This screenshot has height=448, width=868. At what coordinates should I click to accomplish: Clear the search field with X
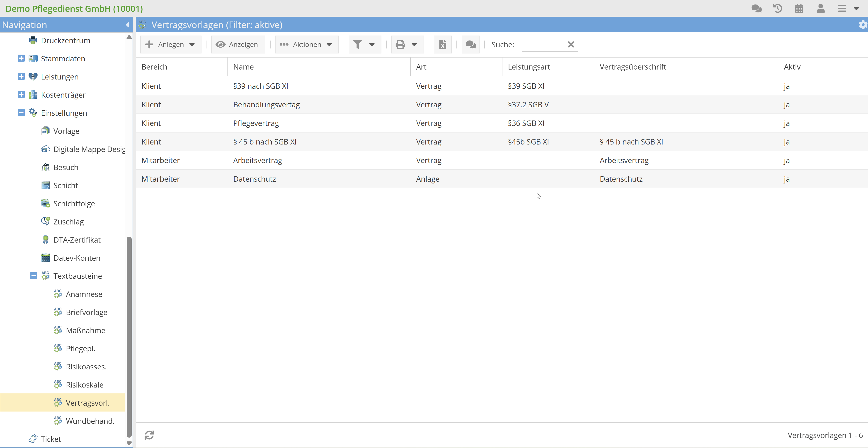click(x=570, y=44)
